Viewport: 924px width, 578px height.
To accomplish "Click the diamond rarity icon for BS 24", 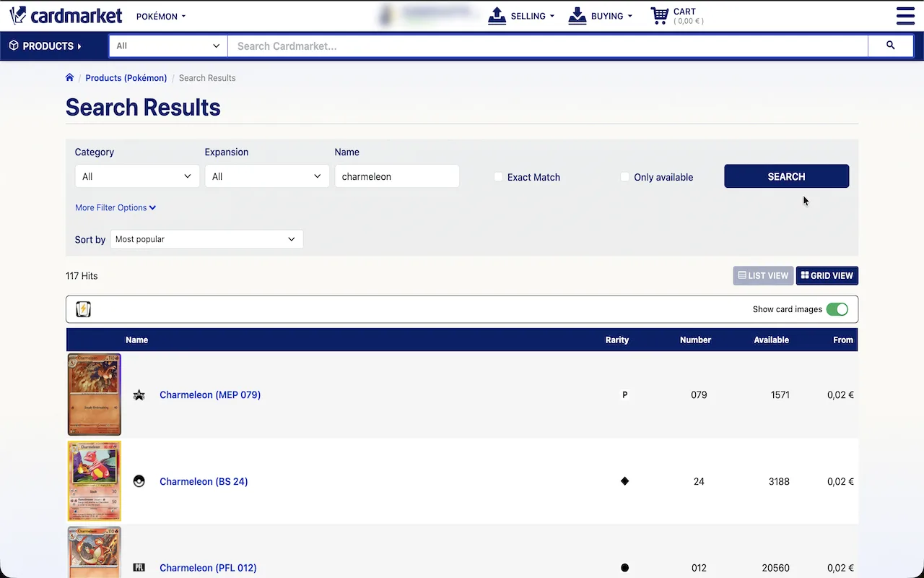I will pyautogui.click(x=625, y=481).
